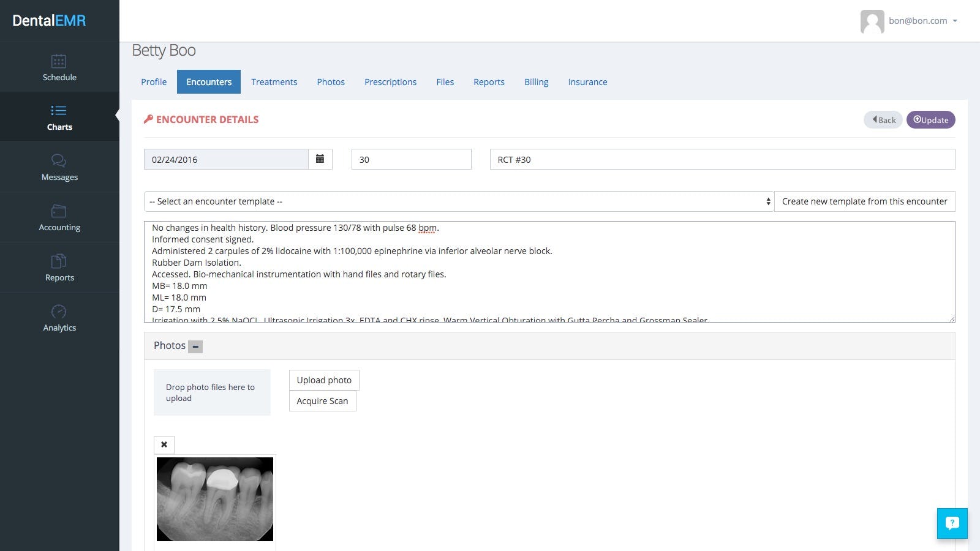Select the Charts icon in the sidebar

click(59, 117)
